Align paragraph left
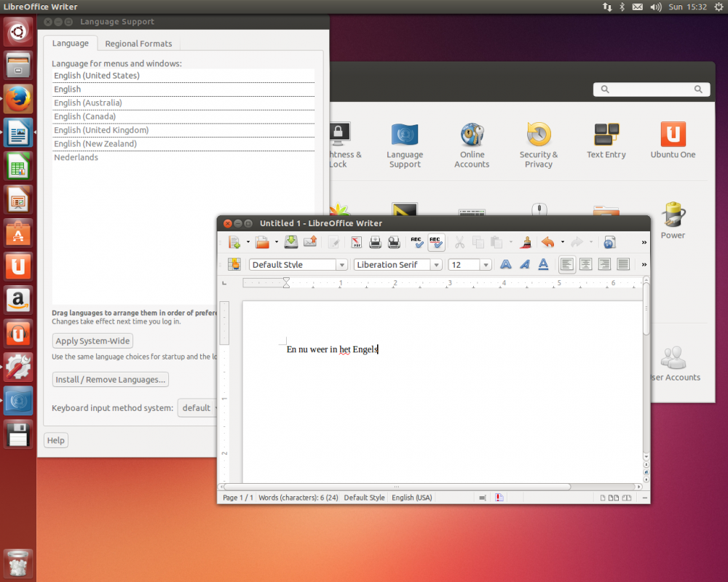The image size is (728, 582). [567, 265]
